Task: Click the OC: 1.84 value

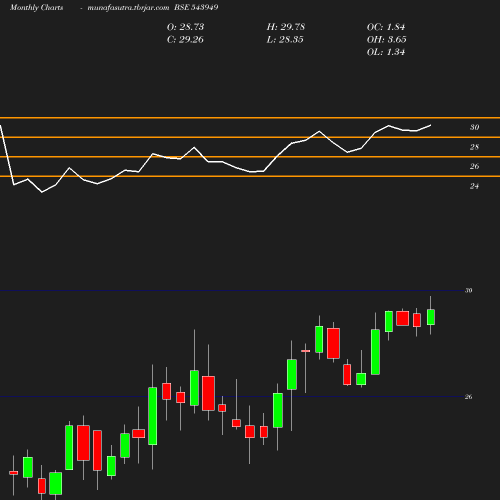Action: 386,27
